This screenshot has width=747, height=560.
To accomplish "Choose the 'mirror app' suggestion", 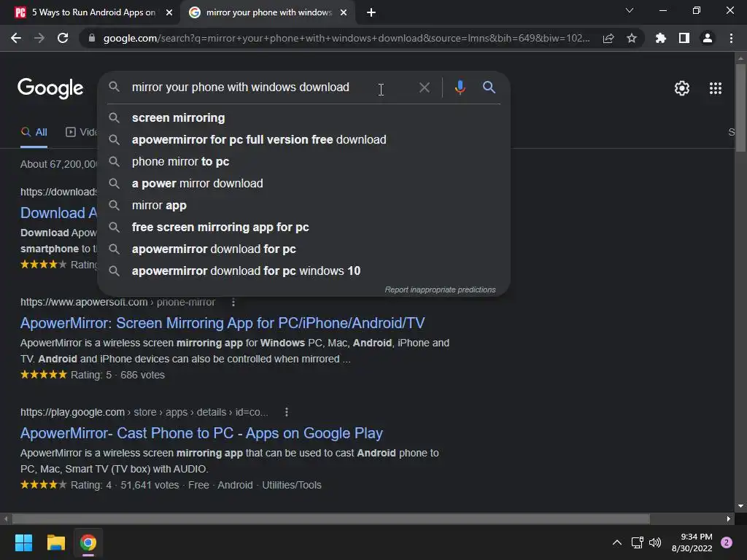I will coord(304,205).
